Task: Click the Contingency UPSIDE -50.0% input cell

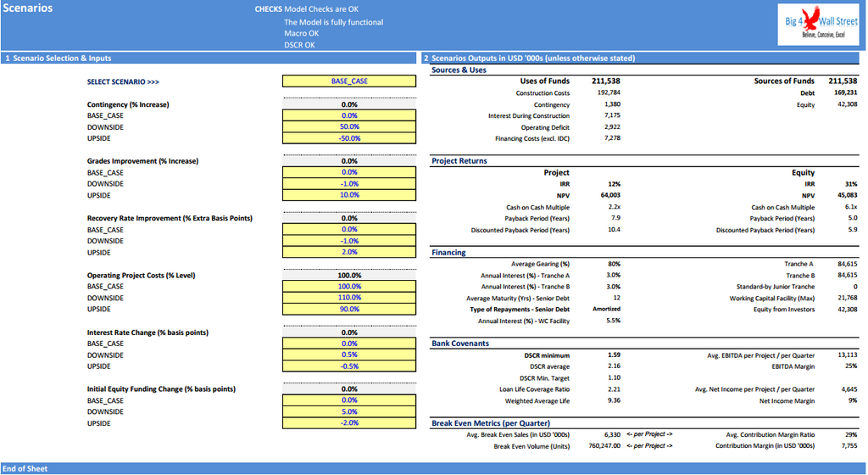Action: coord(348,138)
